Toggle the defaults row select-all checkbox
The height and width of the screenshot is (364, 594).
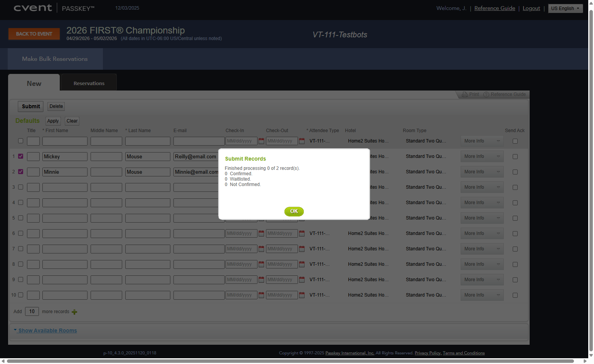tap(21, 141)
